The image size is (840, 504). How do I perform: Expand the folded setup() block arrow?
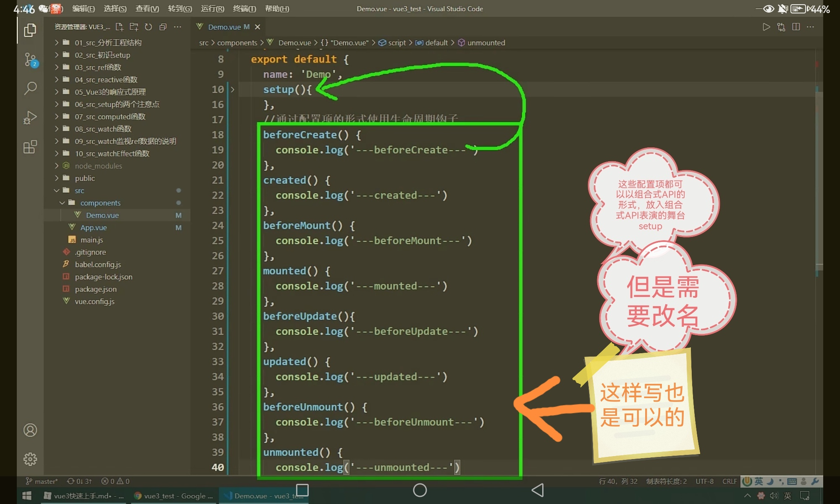tap(232, 89)
